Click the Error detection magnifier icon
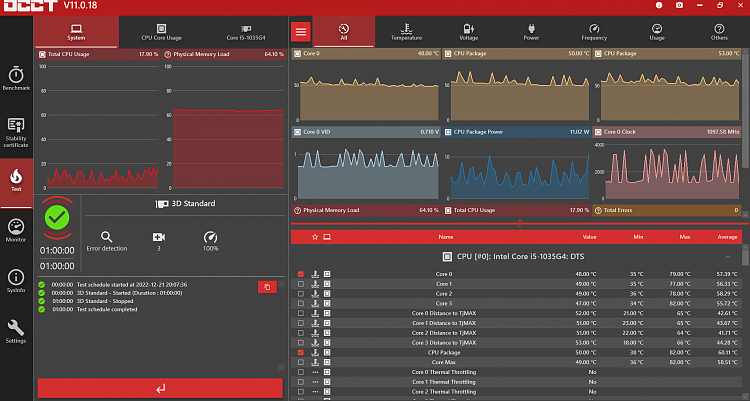This screenshot has width=750, height=401. click(x=107, y=237)
